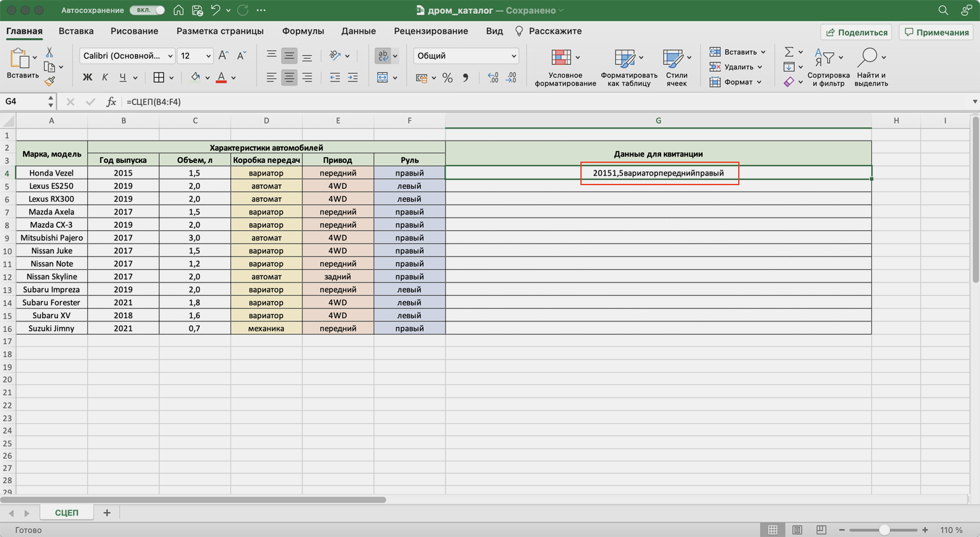Click the Cut scissors icon

50,52
